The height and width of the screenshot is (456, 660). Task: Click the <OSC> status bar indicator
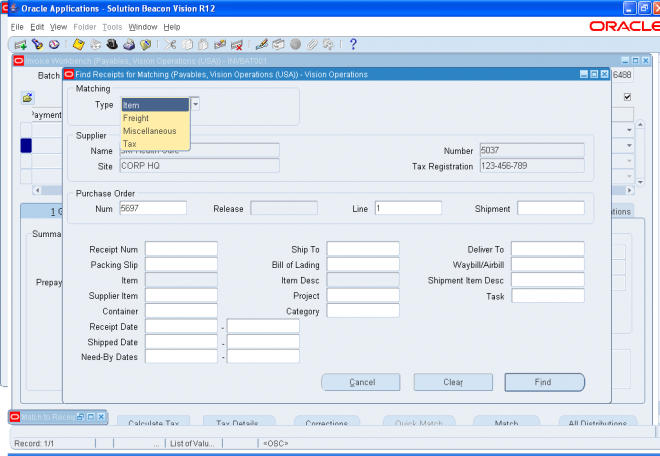click(276, 443)
